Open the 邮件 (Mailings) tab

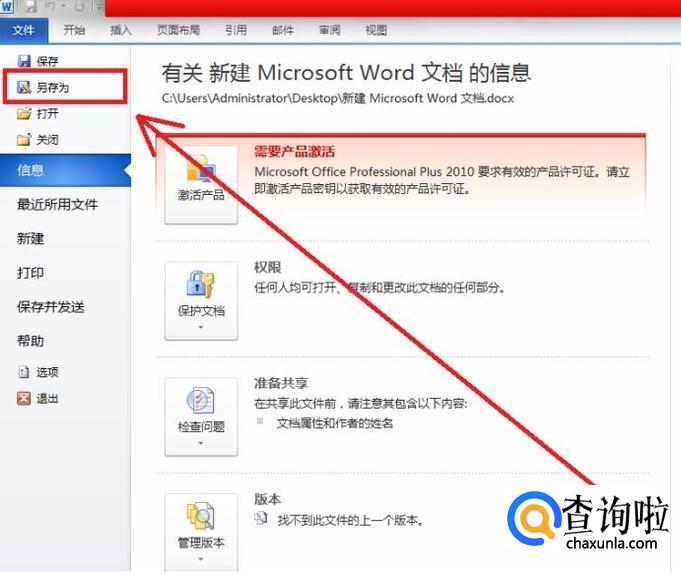coord(283,30)
